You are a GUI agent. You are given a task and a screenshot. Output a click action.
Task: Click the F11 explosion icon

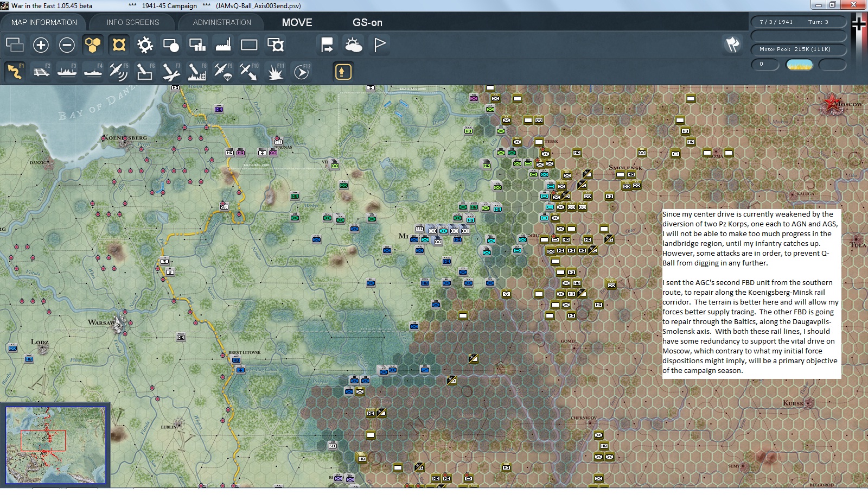point(275,72)
